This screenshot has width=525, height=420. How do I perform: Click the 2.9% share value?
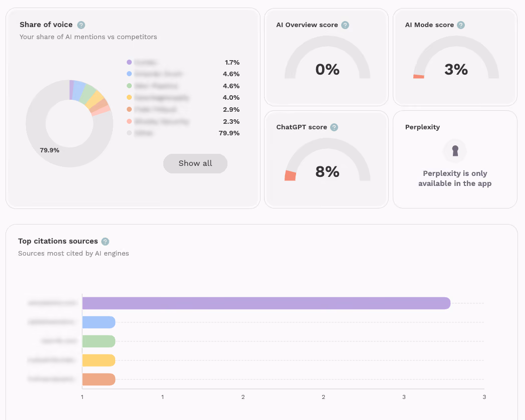tap(231, 110)
